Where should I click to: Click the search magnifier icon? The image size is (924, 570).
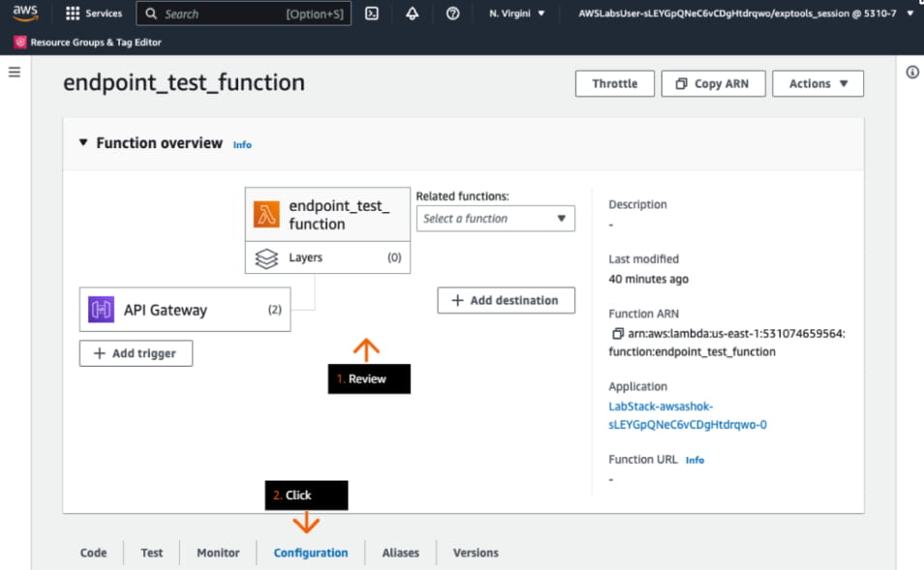(x=151, y=14)
